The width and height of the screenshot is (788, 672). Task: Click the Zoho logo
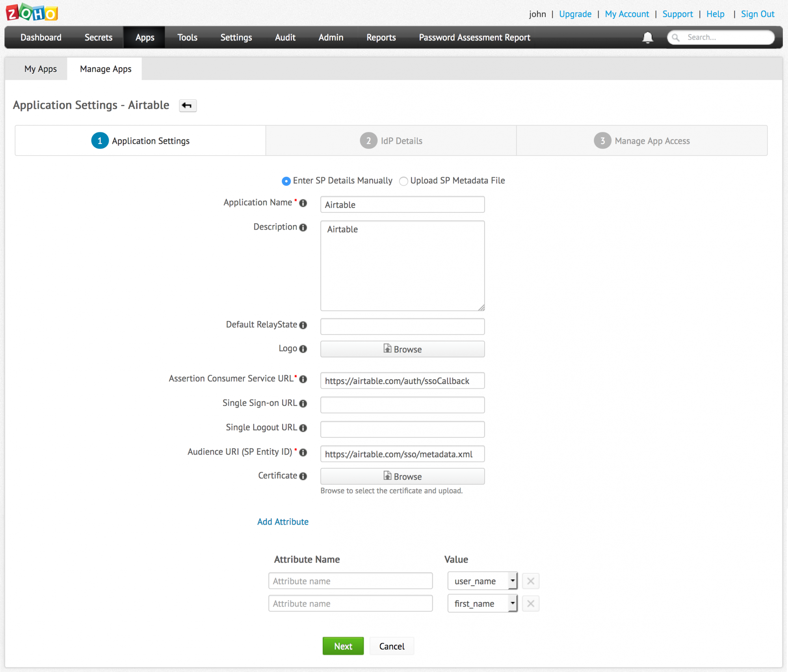(x=32, y=13)
